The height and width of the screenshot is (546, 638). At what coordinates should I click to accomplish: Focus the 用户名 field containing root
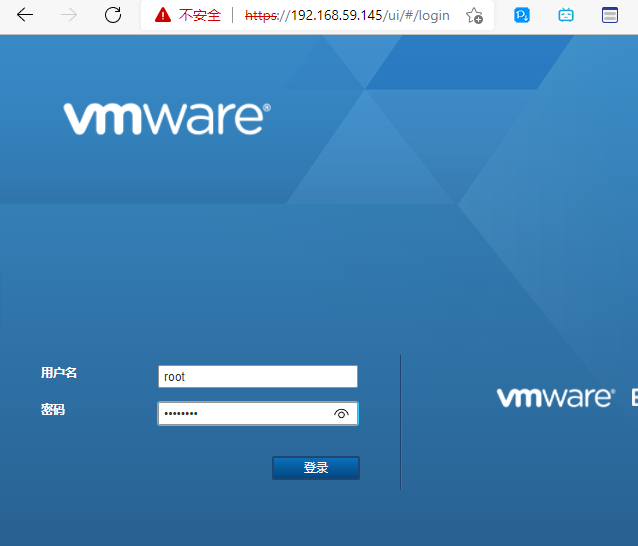click(x=258, y=376)
